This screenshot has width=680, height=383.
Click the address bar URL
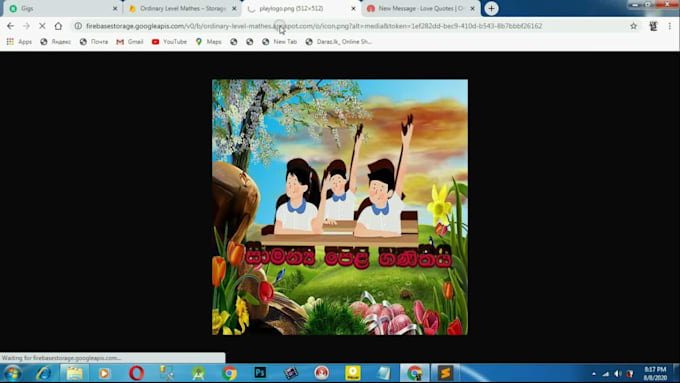314,26
